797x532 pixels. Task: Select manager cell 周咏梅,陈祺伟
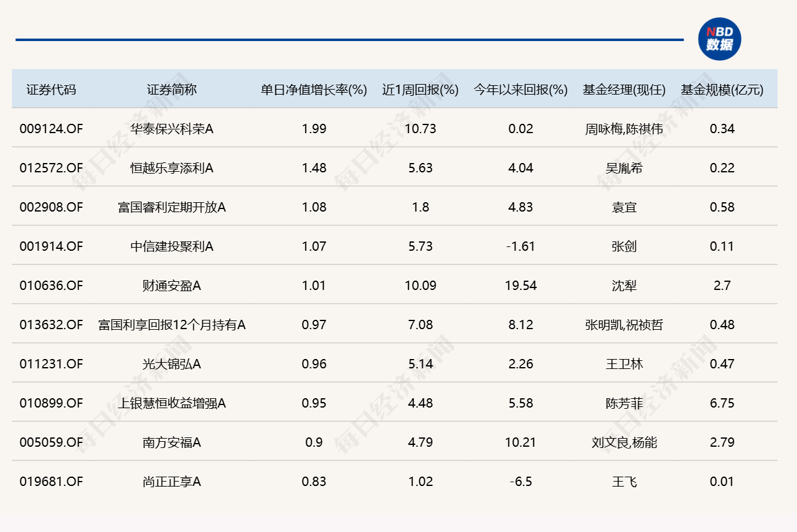pos(625,129)
